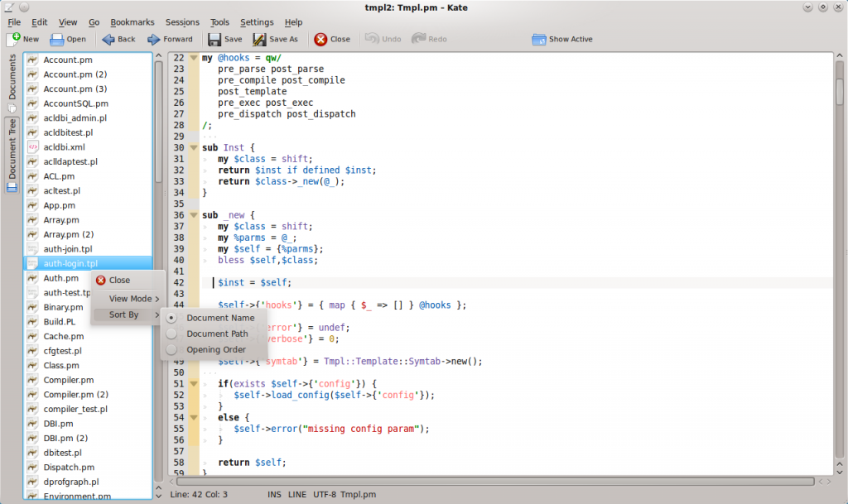The width and height of the screenshot is (848, 504).
Task: Collapse the if exists block fold at line 51
Action: pyautogui.click(x=193, y=384)
